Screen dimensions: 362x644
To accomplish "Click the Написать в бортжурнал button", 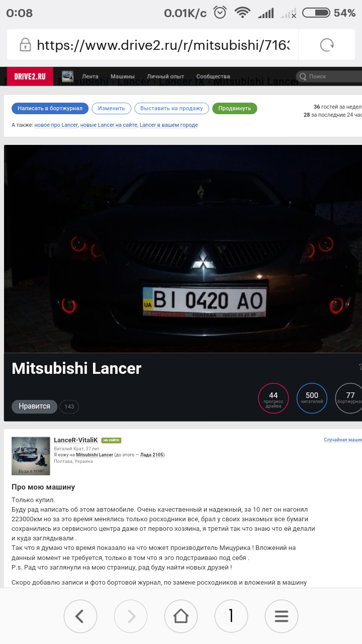I will 50,108.
